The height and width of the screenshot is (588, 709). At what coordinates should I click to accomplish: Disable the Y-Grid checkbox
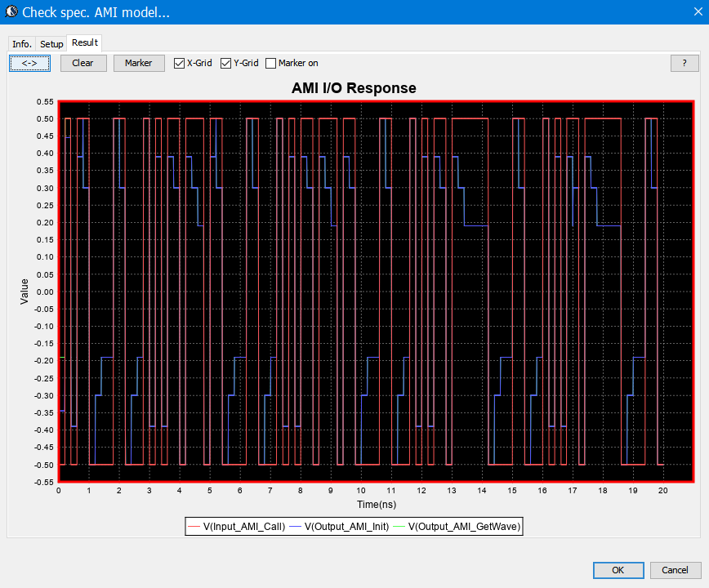(226, 63)
